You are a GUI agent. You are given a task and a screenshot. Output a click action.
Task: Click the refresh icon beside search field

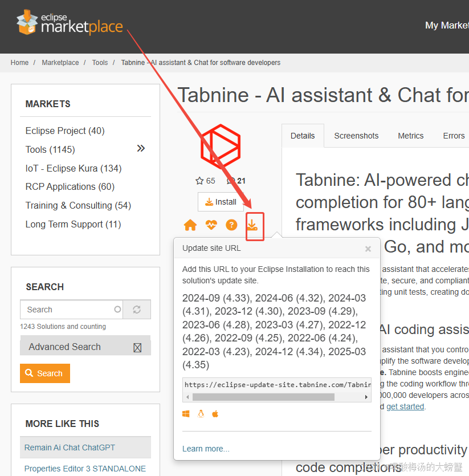coord(137,310)
